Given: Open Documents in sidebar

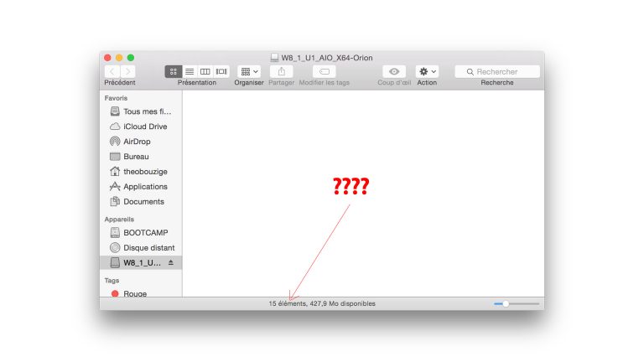Looking at the screenshot, I should [x=141, y=201].
